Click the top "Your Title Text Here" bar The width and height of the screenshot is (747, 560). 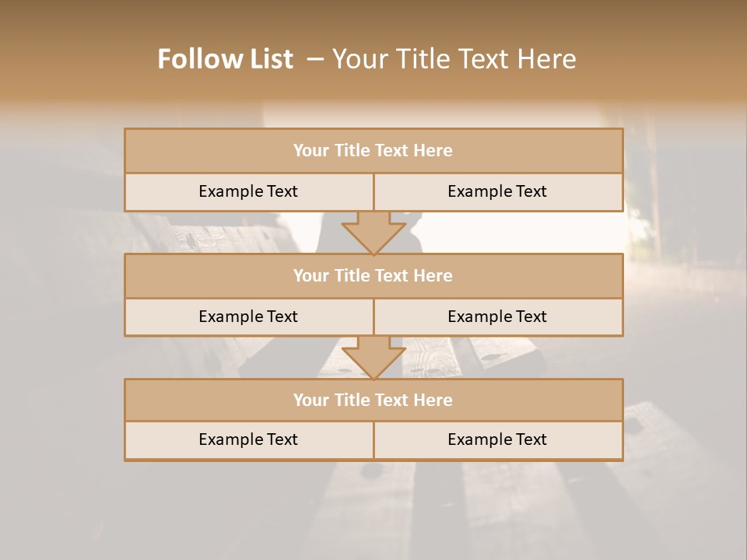coord(373,150)
